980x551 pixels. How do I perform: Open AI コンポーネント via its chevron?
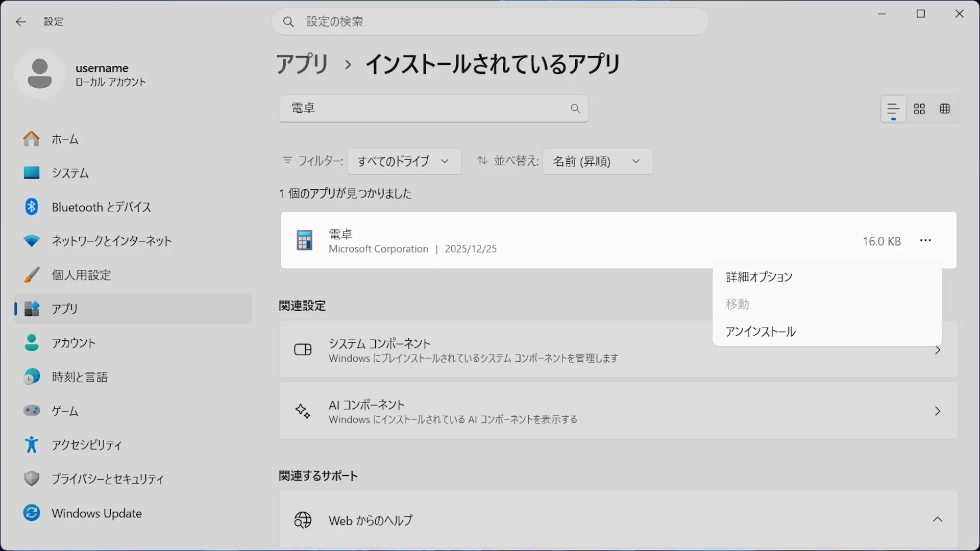938,411
